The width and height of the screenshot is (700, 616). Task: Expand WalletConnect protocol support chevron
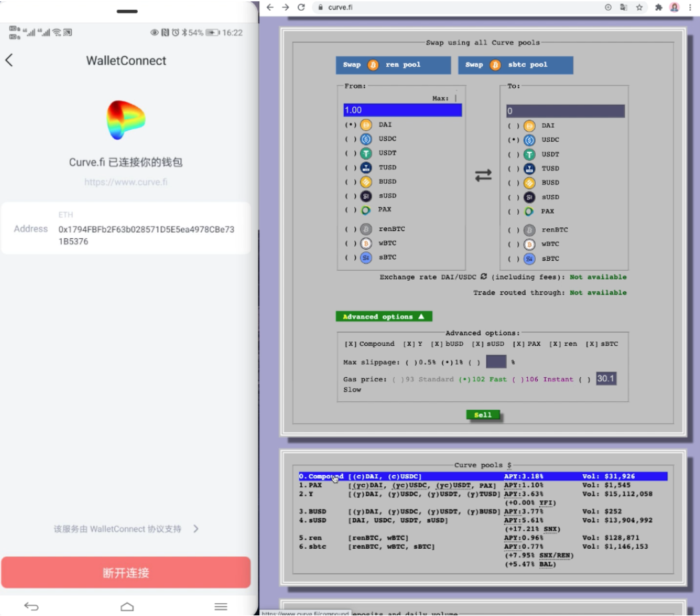195,529
